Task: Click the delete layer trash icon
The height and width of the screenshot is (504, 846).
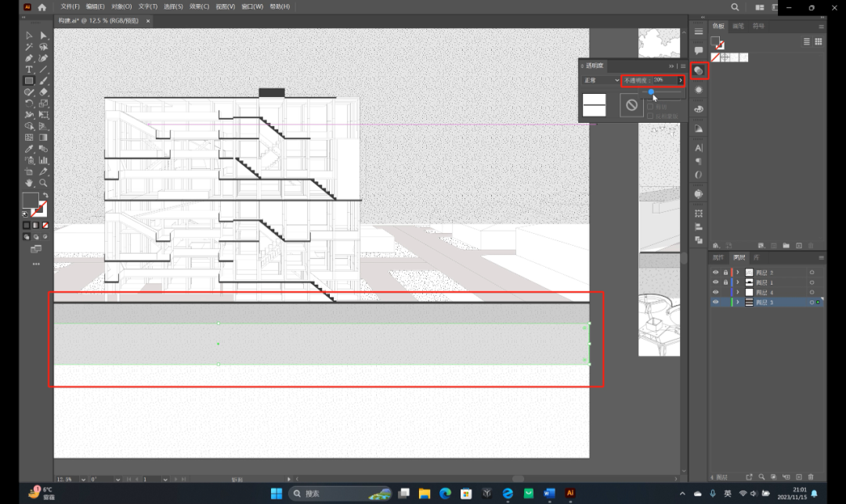Action: [x=811, y=477]
